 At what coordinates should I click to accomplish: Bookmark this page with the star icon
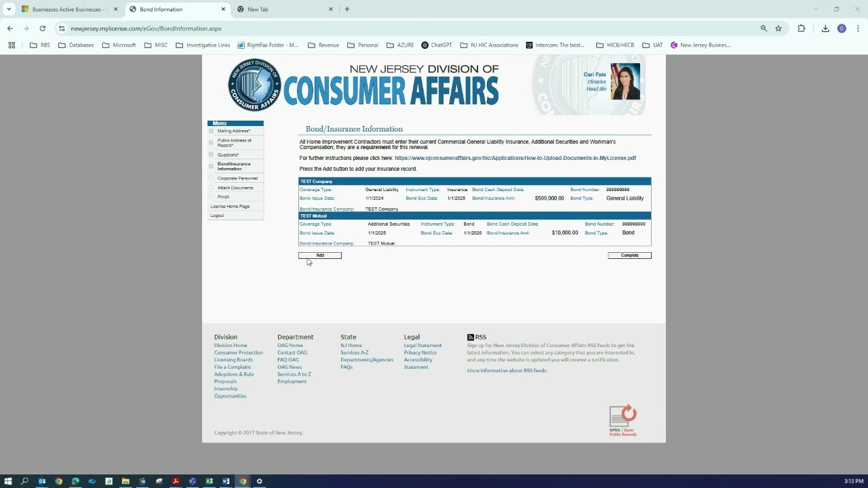pos(778,28)
